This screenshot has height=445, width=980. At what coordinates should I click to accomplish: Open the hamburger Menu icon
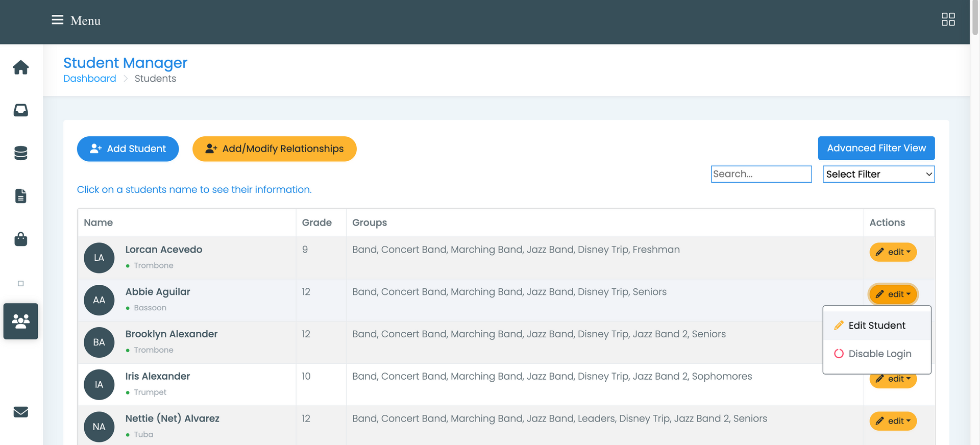click(x=58, y=20)
